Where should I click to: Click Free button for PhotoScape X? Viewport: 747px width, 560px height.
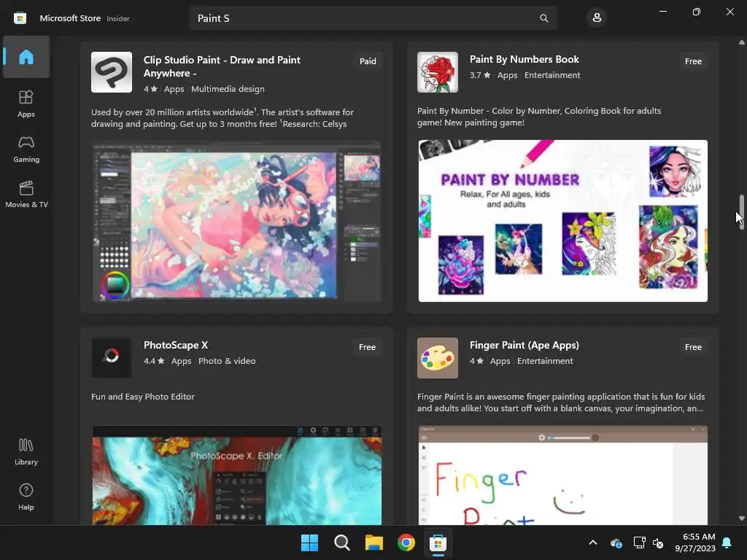pyautogui.click(x=368, y=347)
